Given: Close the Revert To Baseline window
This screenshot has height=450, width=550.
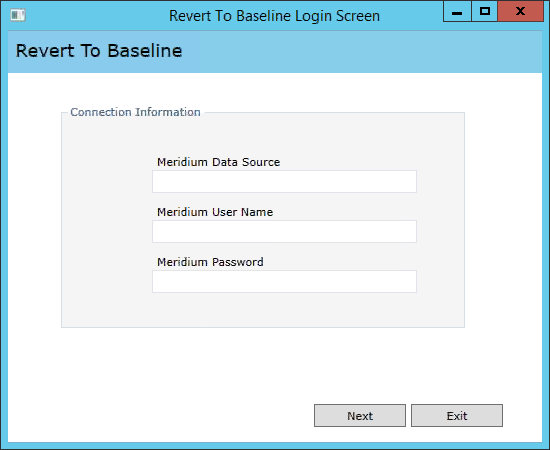Looking at the screenshot, I should point(521,12).
